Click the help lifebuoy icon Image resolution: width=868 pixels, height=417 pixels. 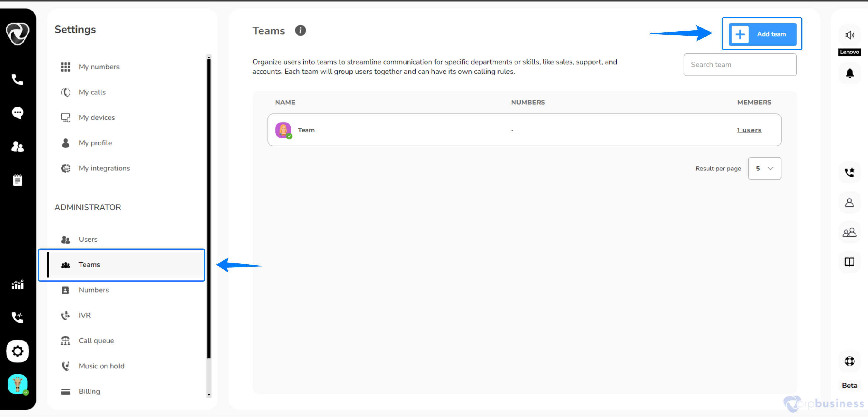[x=850, y=361]
